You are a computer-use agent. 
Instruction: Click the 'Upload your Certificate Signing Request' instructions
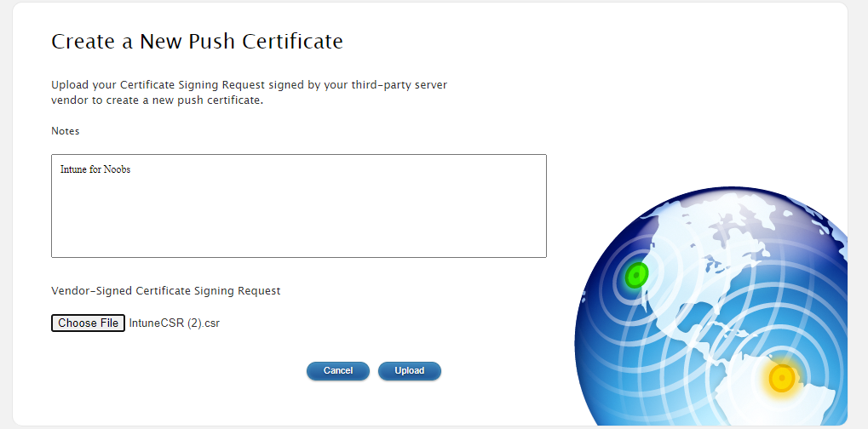(249, 94)
